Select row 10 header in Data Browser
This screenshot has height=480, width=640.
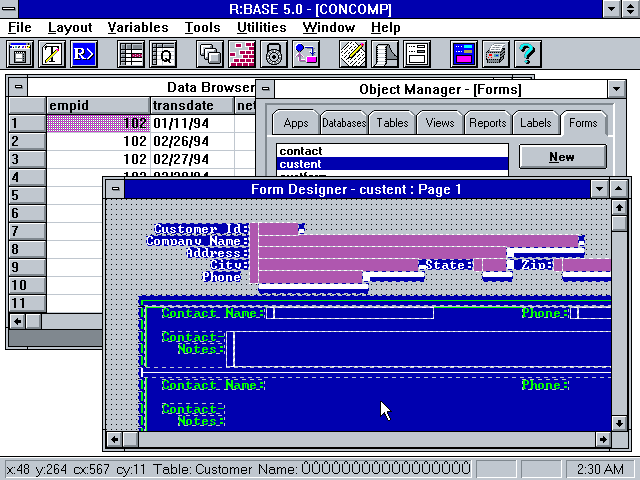tap(27, 285)
